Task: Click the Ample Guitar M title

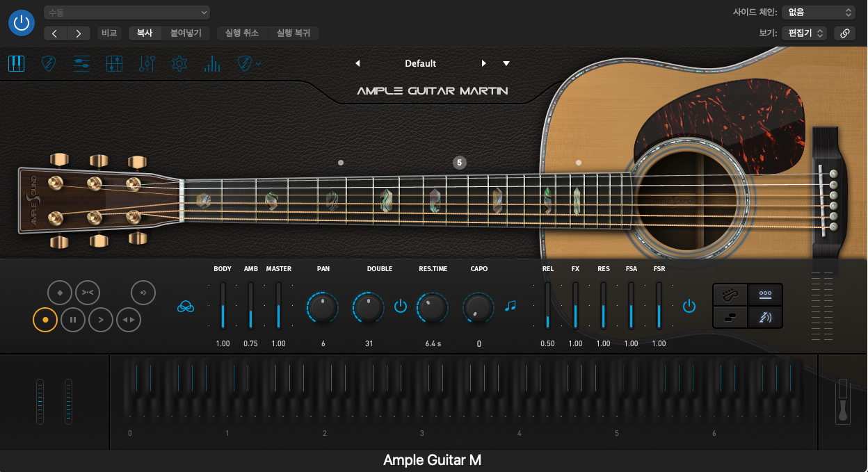Action: [x=433, y=460]
